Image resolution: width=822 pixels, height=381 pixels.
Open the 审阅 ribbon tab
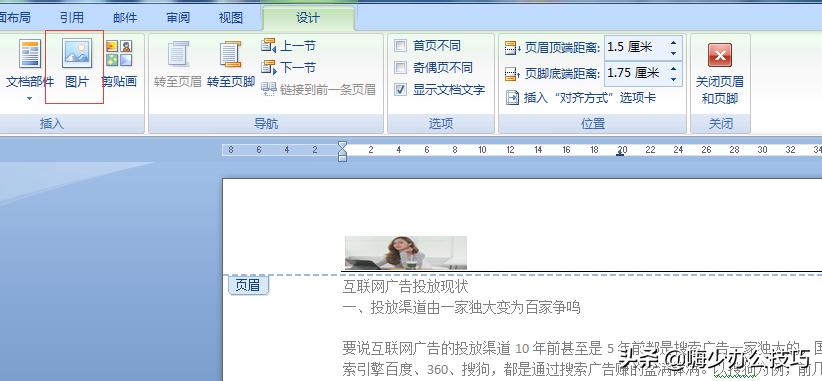click(178, 18)
